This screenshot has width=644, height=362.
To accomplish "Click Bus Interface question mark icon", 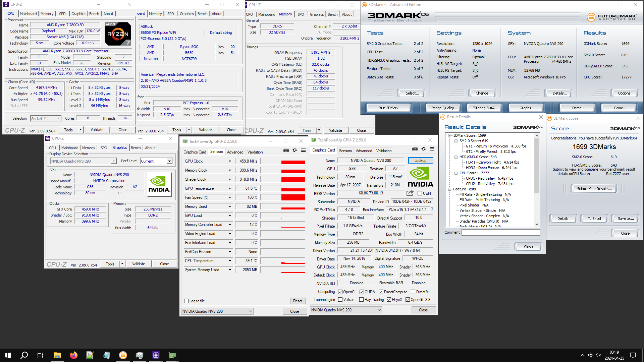I will (432, 209).
